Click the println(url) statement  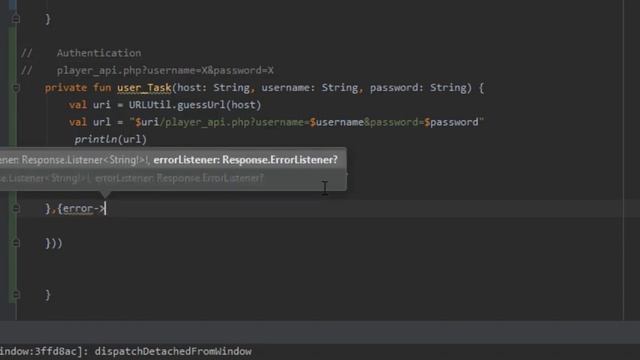(x=110, y=140)
